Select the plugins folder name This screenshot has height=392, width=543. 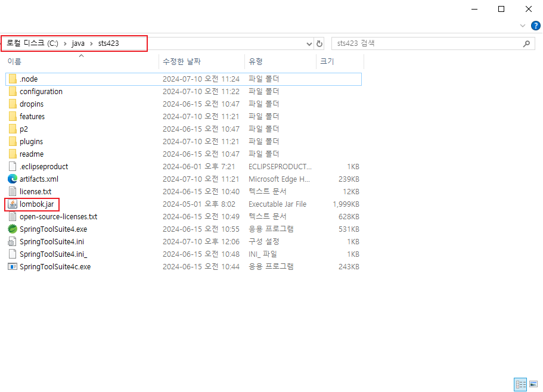click(x=31, y=142)
